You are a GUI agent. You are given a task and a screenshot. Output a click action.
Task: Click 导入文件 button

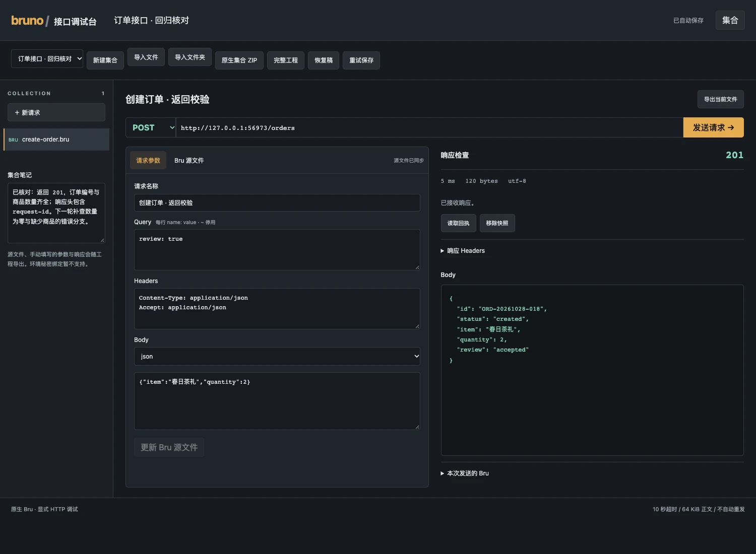click(x=146, y=57)
